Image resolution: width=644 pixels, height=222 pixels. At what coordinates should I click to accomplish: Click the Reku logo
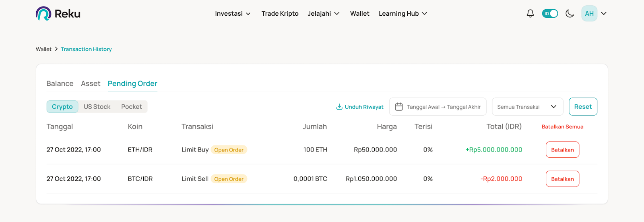[58, 14]
